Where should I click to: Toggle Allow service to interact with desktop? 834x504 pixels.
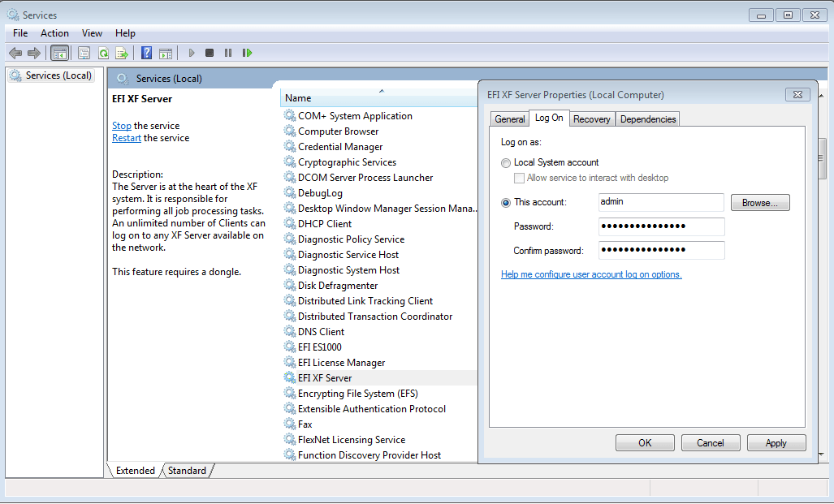pyautogui.click(x=519, y=178)
